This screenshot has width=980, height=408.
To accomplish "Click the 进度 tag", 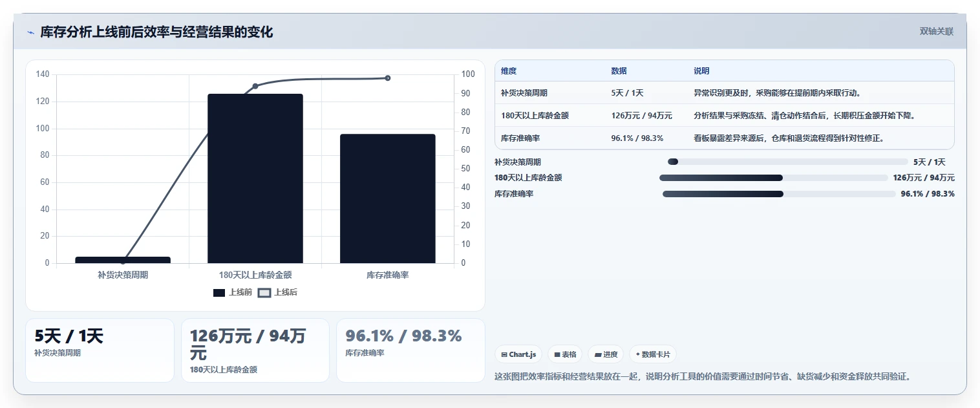I will (x=606, y=354).
